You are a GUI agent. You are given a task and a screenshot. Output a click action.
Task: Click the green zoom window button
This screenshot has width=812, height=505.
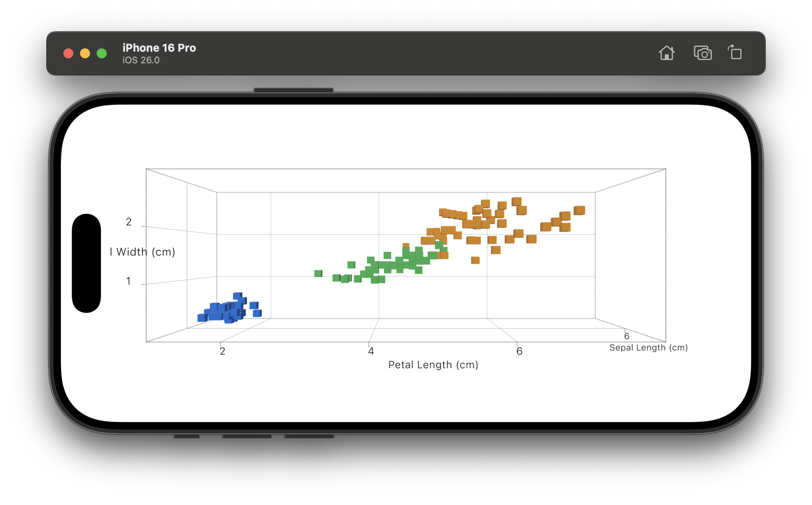coord(102,53)
